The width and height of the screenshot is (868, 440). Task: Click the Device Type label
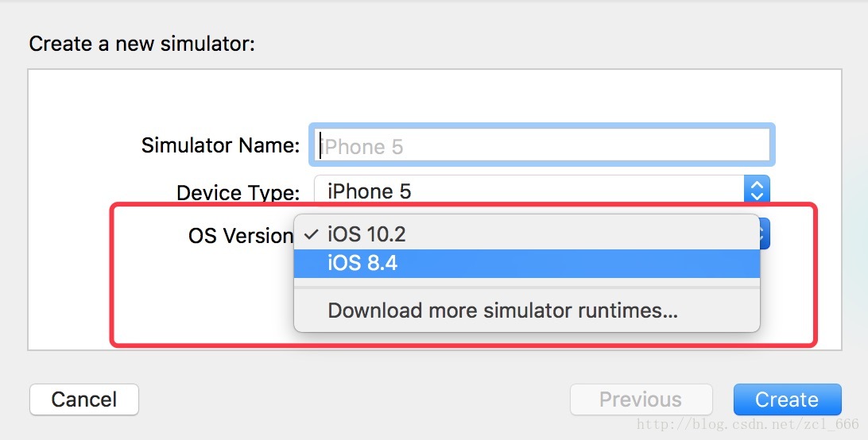(x=238, y=193)
